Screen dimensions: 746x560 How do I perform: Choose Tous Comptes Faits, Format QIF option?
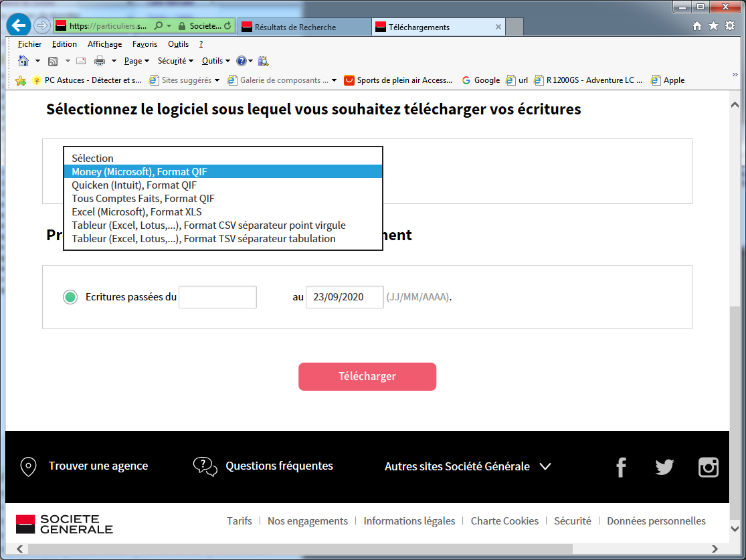coord(223,199)
